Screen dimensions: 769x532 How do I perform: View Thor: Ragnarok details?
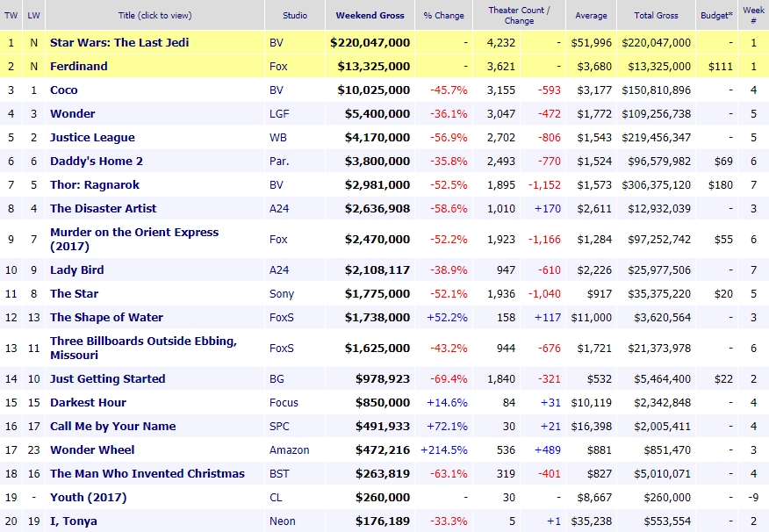(95, 185)
